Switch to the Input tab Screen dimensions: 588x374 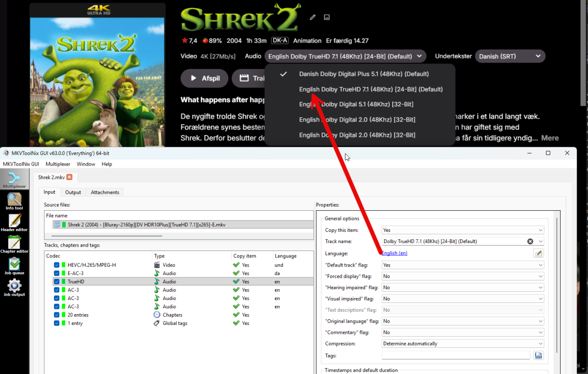pos(49,192)
